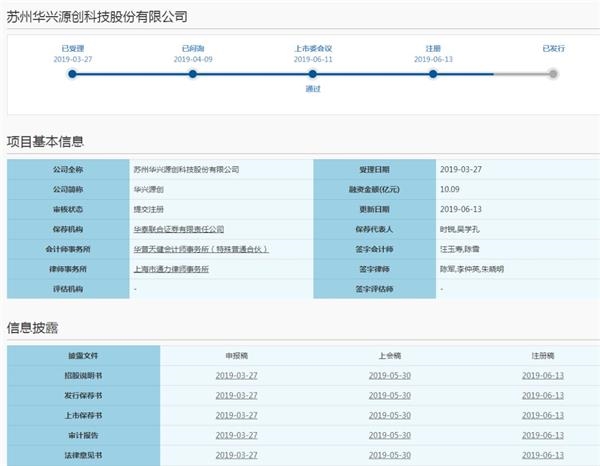Click the 上市委会议 timeline marker dot
Image resolution: width=600 pixels, height=466 pixels.
[x=313, y=74]
